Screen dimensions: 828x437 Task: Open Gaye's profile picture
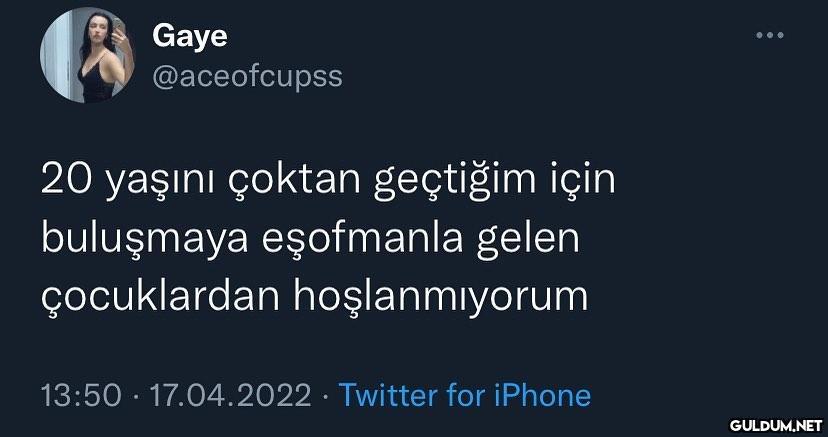[87, 55]
